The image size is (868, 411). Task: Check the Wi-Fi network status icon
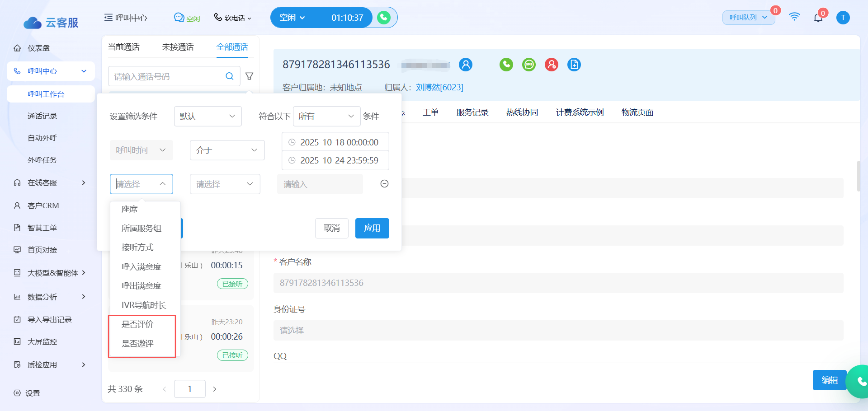[794, 17]
